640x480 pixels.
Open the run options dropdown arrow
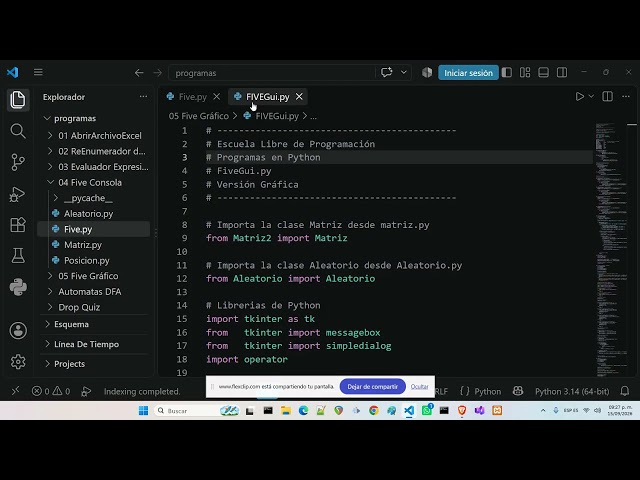pos(591,96)
